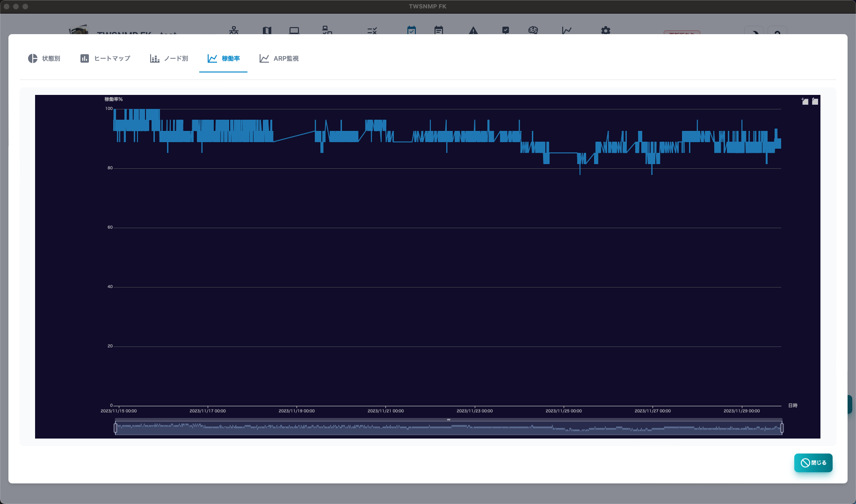This screenshot has width=856, height=504.
Task: Click the laptop node list icon
Action: tap(294, 30)
